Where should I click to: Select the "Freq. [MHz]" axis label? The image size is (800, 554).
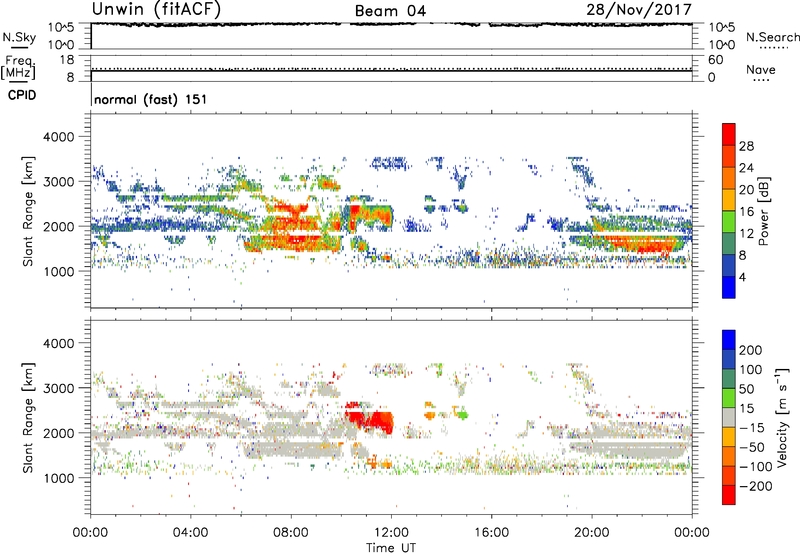tap(18, 67)
